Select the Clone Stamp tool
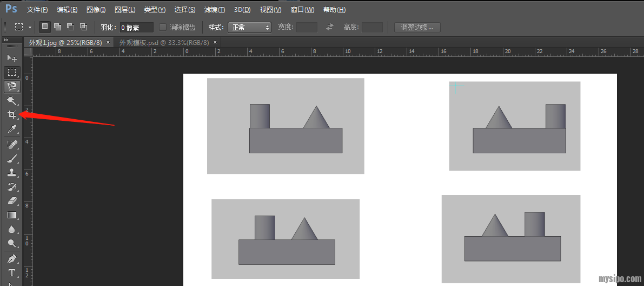 pyautogui.click(x=11, y=172)
